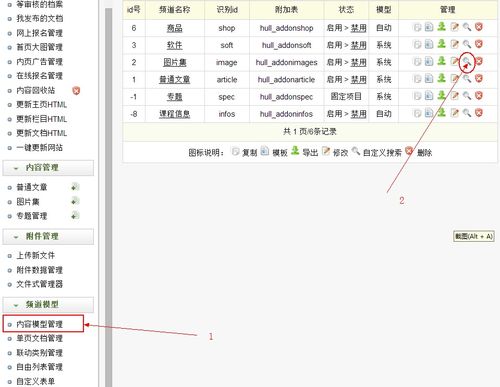This screenshot has height=387, width=500.
Task: Open the 课程信息 channel name link
Action: [x=175, y=114]
